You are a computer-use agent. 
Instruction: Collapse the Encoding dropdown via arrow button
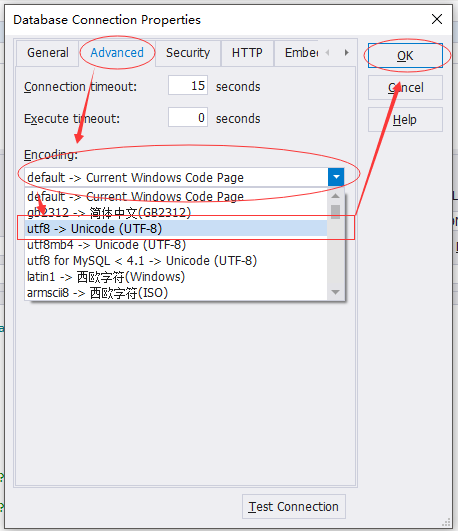pyautogui.click(x=336, y=177)
